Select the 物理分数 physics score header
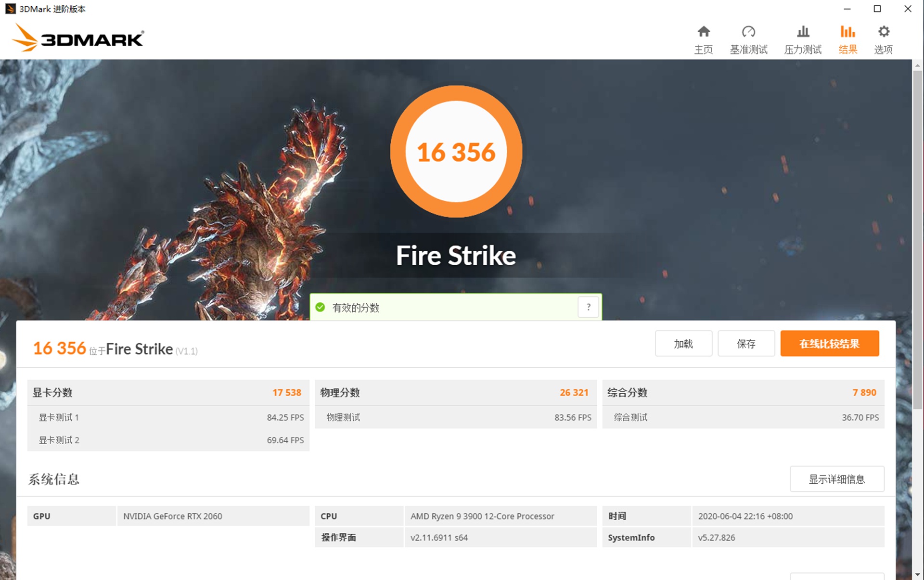 coord(340,392)
